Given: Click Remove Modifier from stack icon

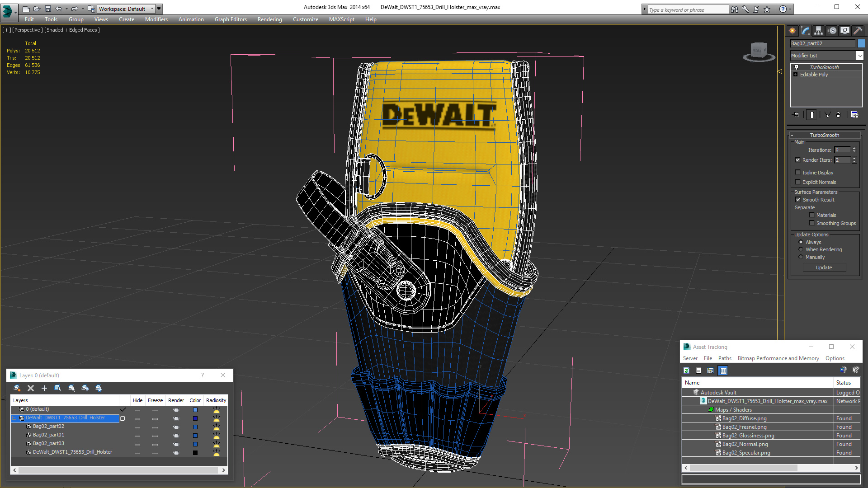Looking at the screenshot, I should point(839,115).
